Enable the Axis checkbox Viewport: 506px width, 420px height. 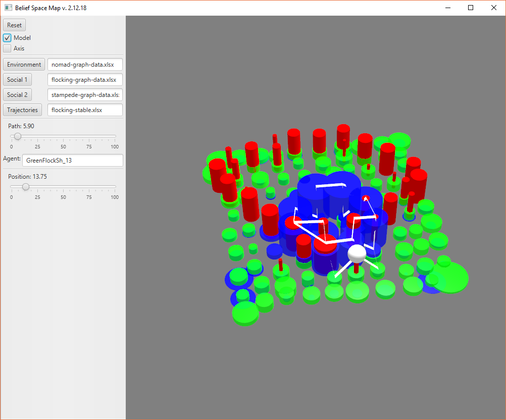[8, 48]
